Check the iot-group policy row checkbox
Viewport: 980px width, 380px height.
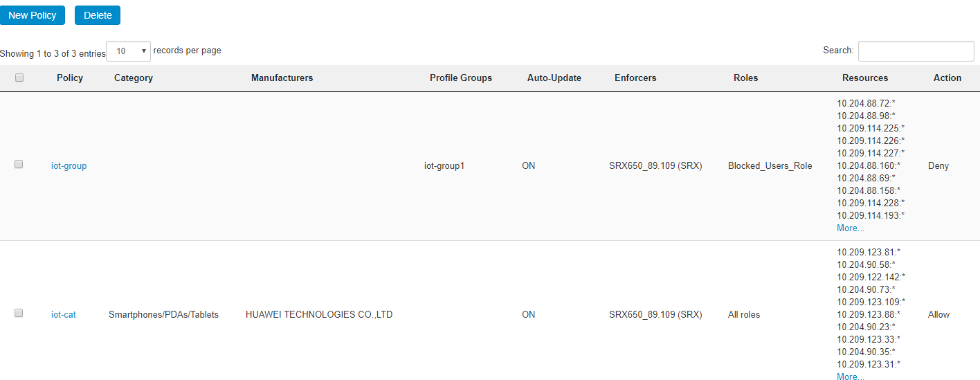19,165
